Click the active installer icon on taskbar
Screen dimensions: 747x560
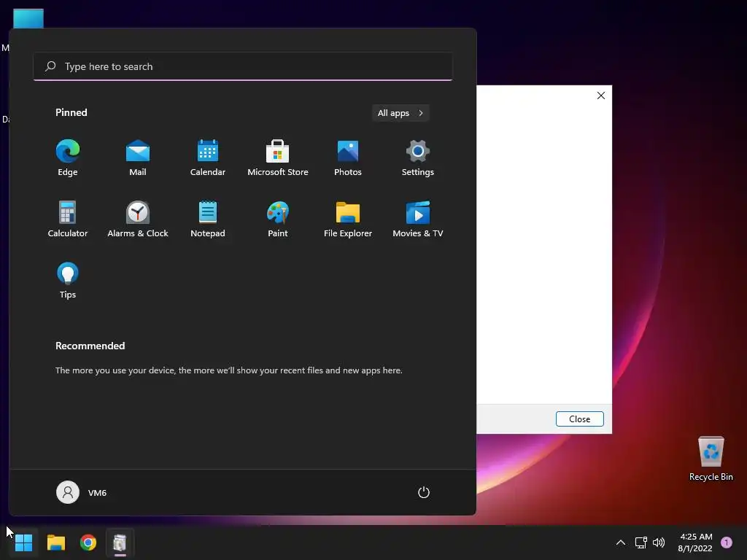(120, 542)
